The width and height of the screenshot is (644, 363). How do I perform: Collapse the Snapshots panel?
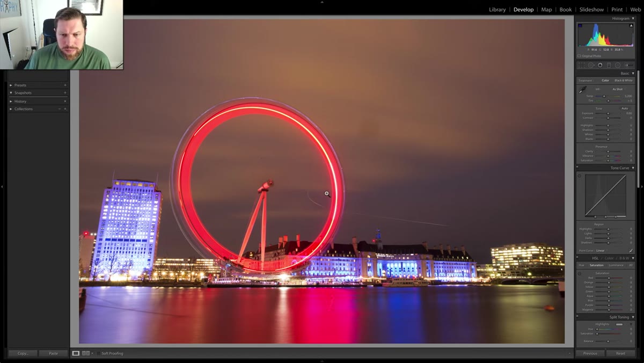coord(11,93)
